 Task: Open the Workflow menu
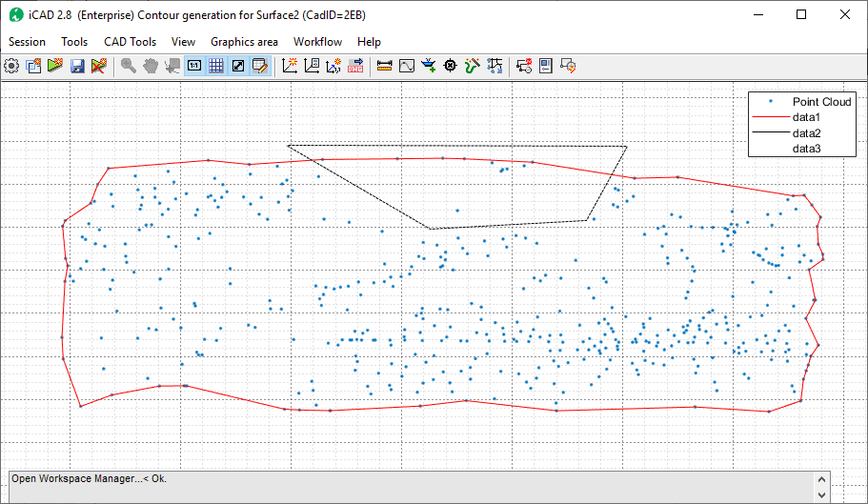tap(317, 42)
